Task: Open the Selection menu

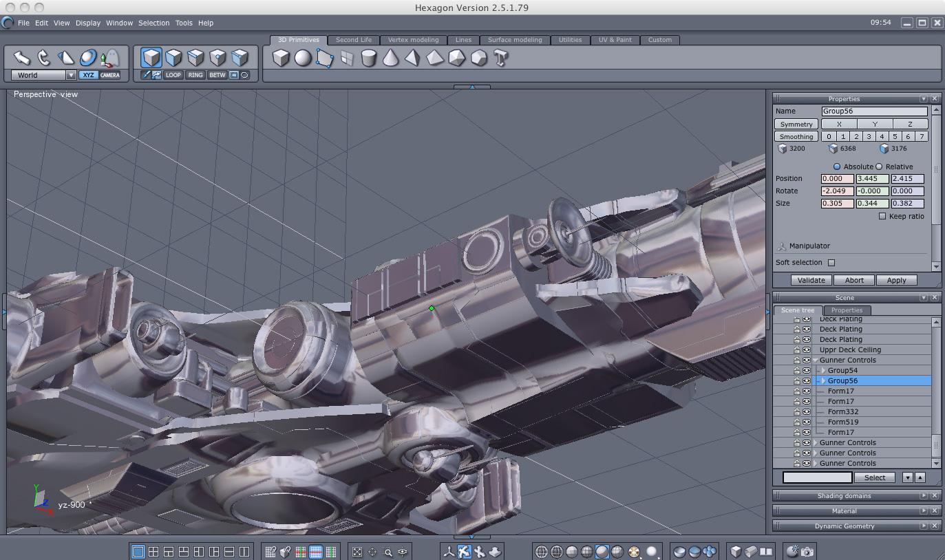Action: (153, 23)
